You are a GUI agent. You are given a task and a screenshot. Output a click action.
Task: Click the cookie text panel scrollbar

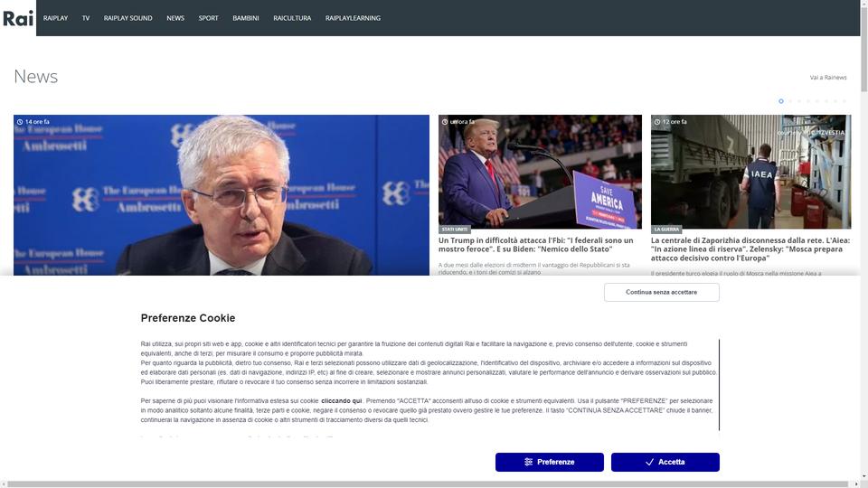pyautogui.click(x=719, y=385)
